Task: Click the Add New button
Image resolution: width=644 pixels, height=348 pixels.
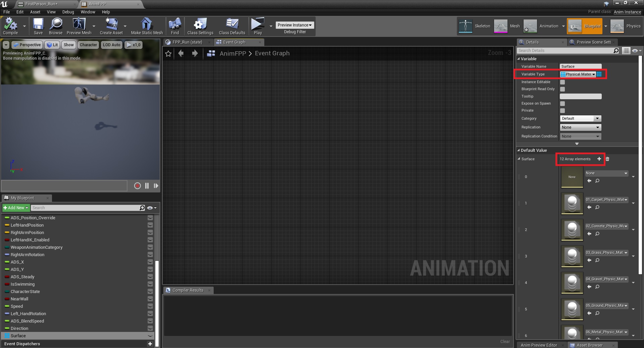Action: tap(16, 208)
